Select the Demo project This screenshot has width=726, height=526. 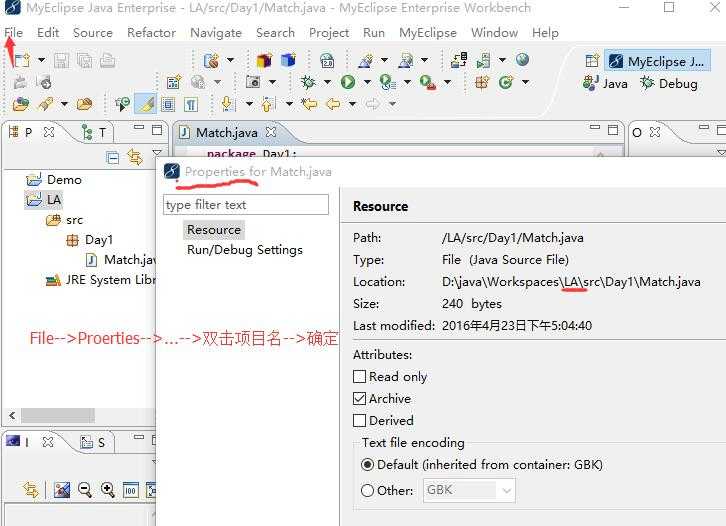(54, 180)
